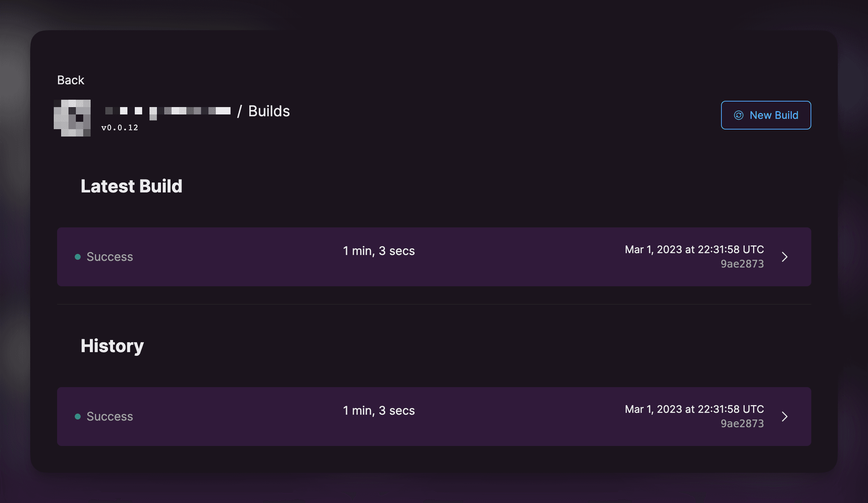Screen dimensions: 868x503
Task: Click the v0.0.12 version label
Action: (120, 128)
